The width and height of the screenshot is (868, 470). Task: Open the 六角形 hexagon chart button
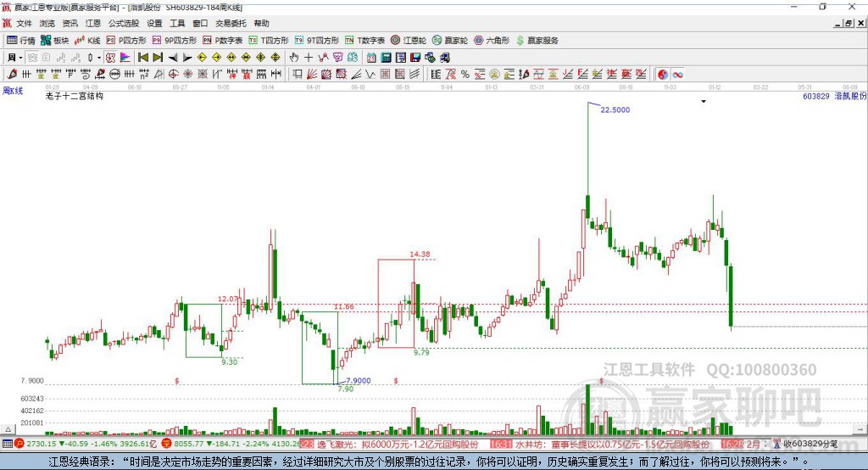click(x=492, y=40)
